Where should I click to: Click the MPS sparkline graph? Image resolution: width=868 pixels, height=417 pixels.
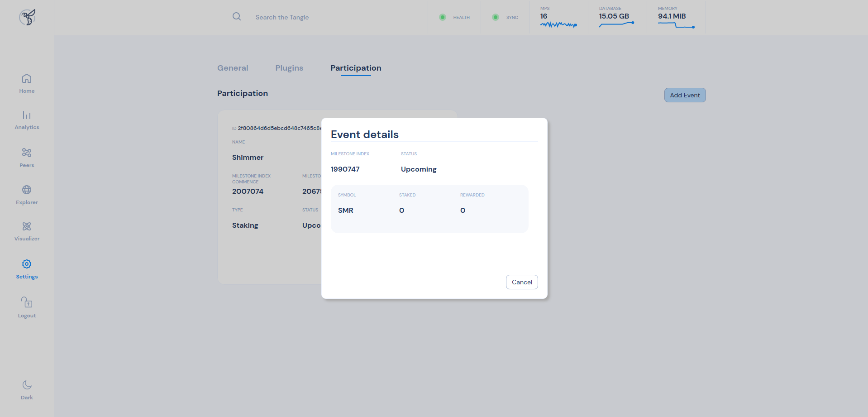tap(558, 25)
